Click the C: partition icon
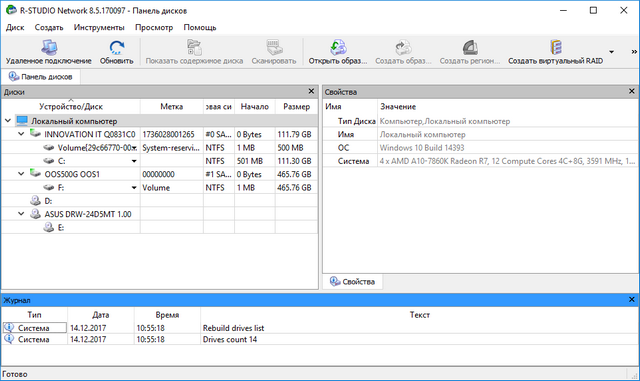The height and width of the screenshot is (381, 640). (49, 161)
